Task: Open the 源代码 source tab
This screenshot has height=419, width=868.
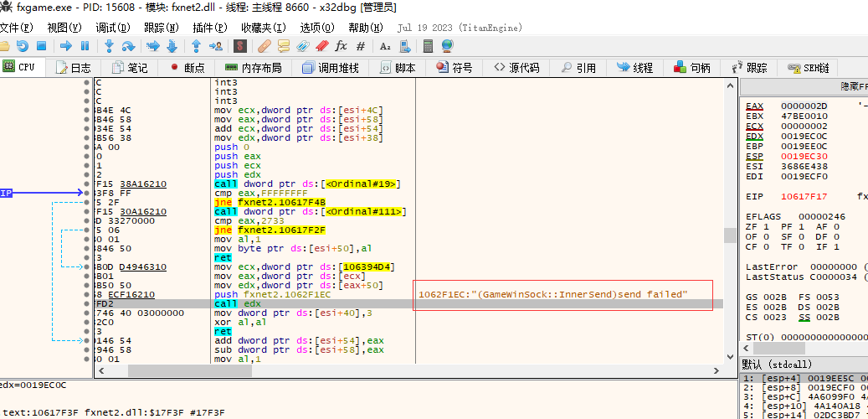Action: point(516,68)
